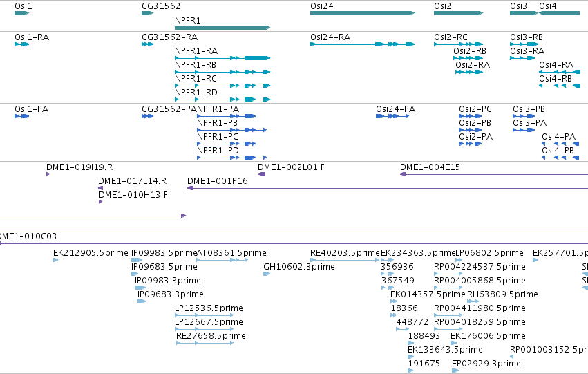Image resolution: width=588 pixels, height=374 pixels.
Task: Select the EK212905.5prime EST label
Action: [91, 253]
